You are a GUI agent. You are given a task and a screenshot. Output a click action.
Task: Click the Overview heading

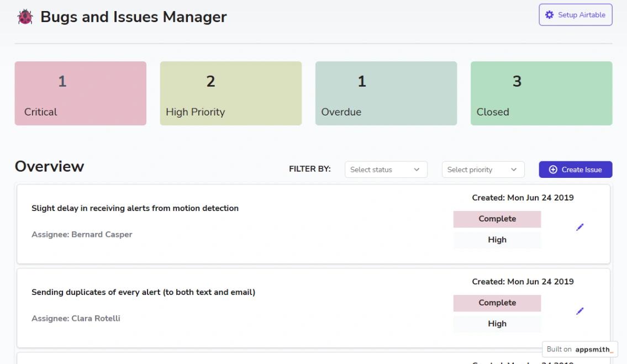point(50,166)
